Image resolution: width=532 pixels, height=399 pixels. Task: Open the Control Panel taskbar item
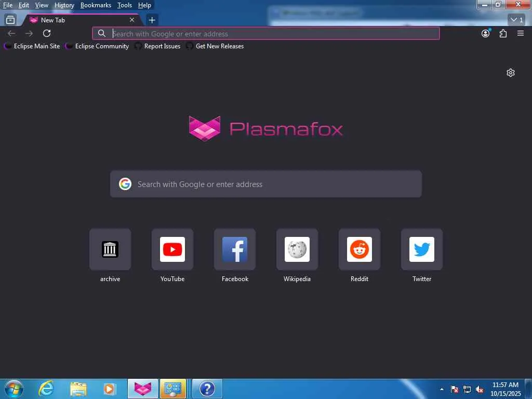[x=173, y=389]
